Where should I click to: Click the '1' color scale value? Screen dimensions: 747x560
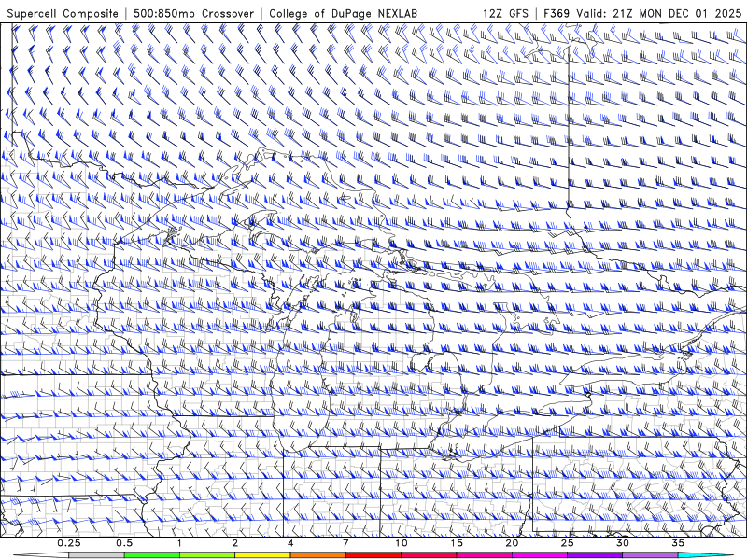[x=179, y=543]
